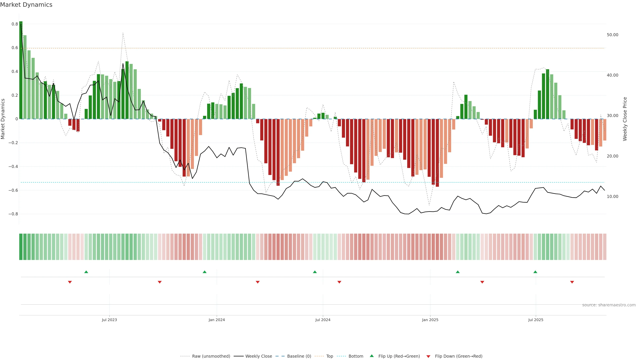The height and width of the screenshot is (362, 644).
Task: Click the flip-down marker after Jul 2024
Action: pos(339,282)
